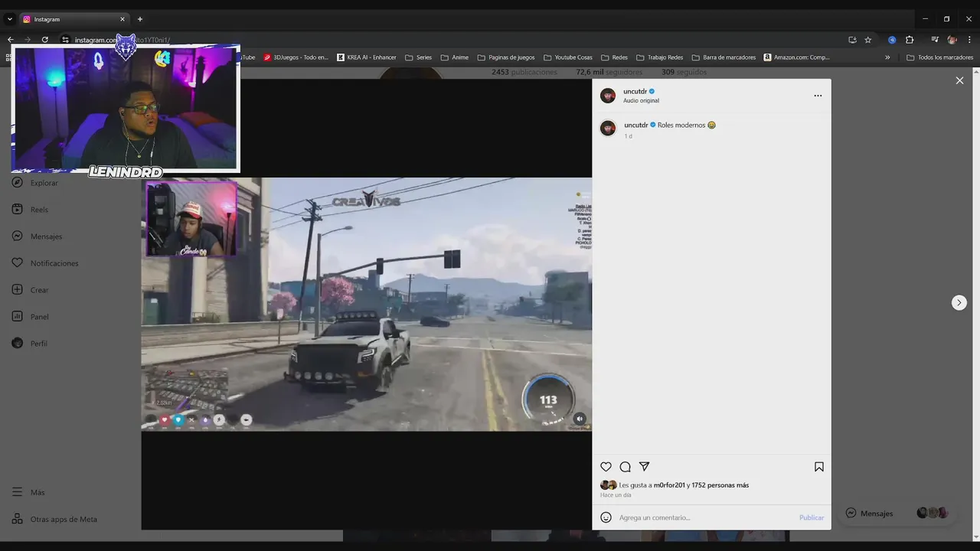Open Todos los marcadores folder
The width and height of the screenshot is (980, 551).
point(940,57)
